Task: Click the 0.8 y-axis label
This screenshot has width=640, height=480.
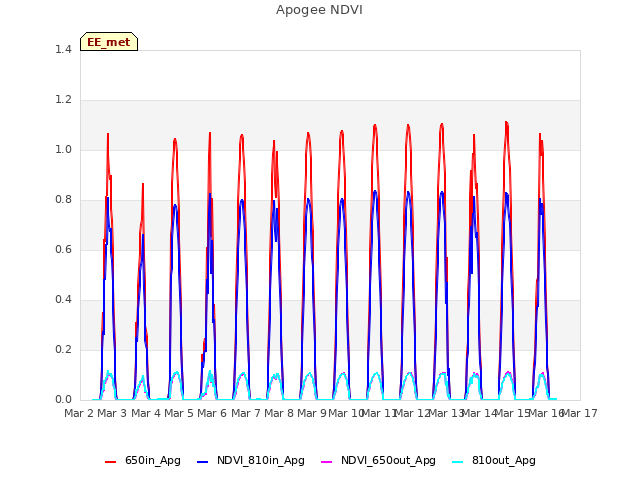Action: click(63, 200)
